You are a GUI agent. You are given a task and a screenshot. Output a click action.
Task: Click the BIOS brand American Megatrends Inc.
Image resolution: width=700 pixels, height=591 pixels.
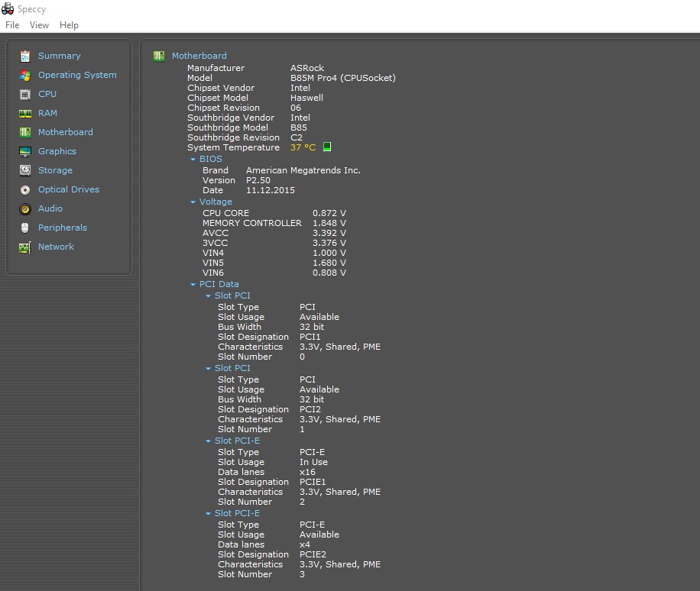[x=303, y=170]
